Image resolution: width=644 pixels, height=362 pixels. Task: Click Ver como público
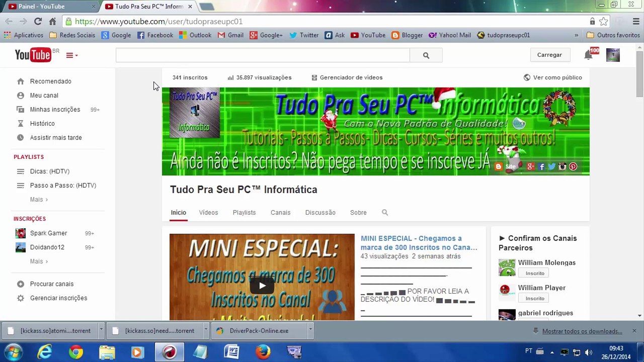(x=553, y=77)
